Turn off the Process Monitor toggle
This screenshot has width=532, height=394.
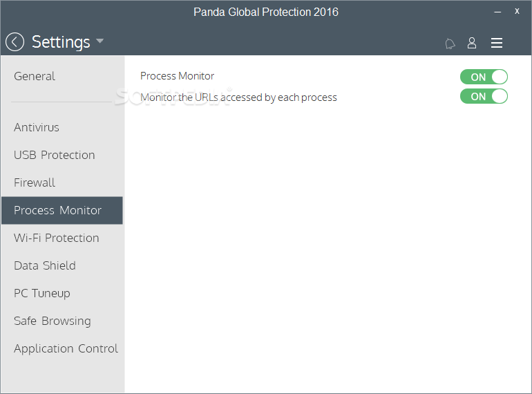[484, 77]
